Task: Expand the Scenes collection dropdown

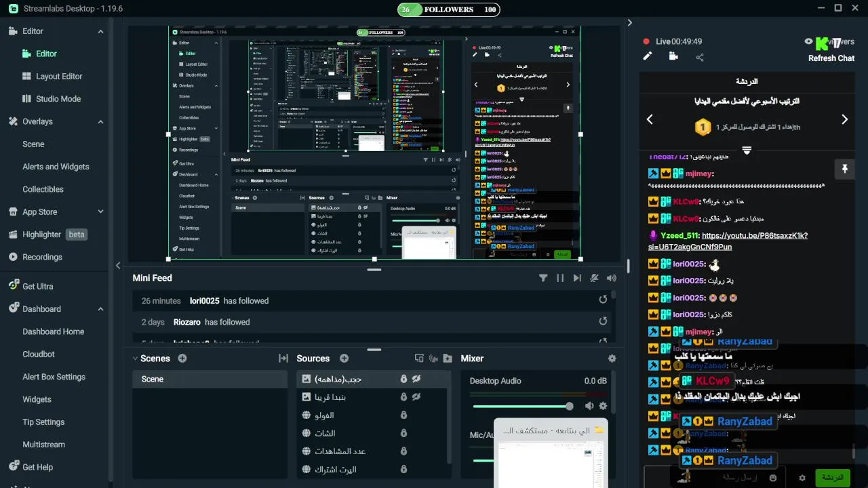Action: tap(135, 359)
